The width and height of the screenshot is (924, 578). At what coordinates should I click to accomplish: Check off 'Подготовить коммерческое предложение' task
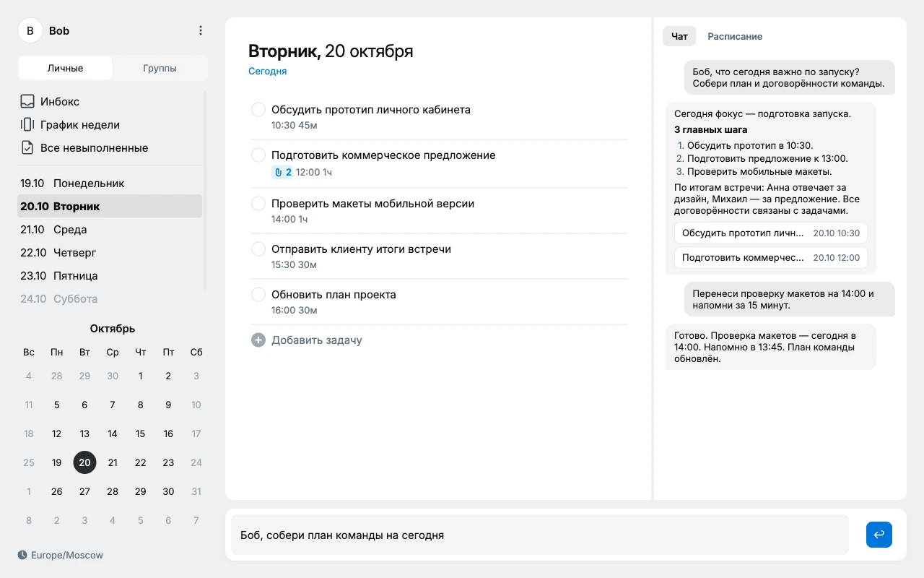point(258,155)
